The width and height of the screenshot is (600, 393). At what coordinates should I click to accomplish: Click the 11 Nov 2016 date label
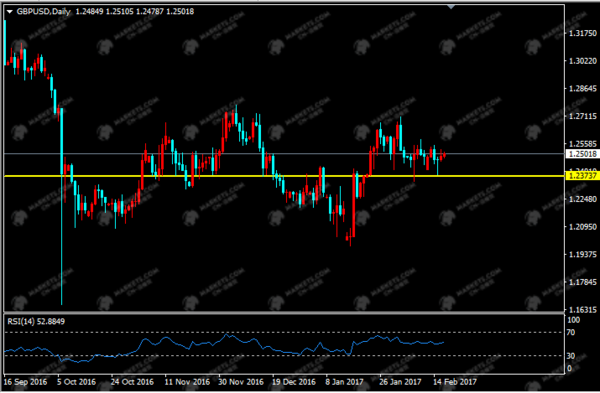pos(187,382)
